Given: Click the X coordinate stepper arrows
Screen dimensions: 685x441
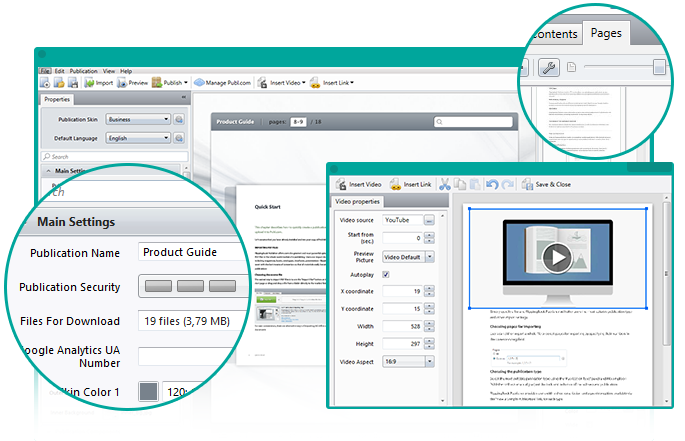Looking at the screenshot, I should [x=429, y=291].
